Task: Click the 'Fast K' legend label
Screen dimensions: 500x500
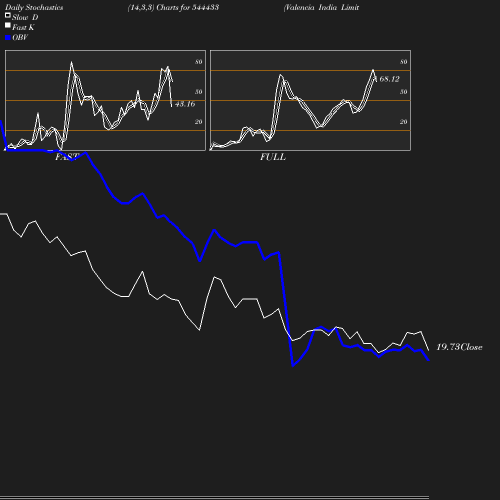Action: [23, 27]
